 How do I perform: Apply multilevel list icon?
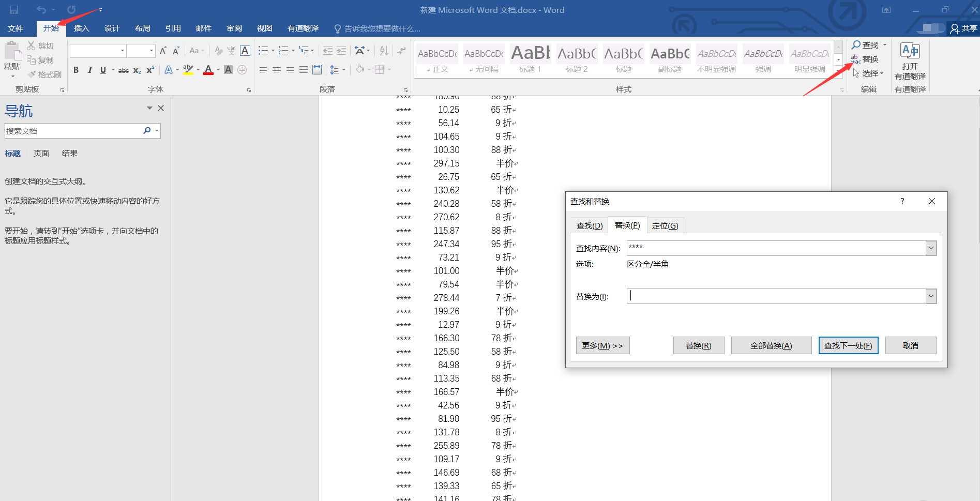(x=304, y=51)
